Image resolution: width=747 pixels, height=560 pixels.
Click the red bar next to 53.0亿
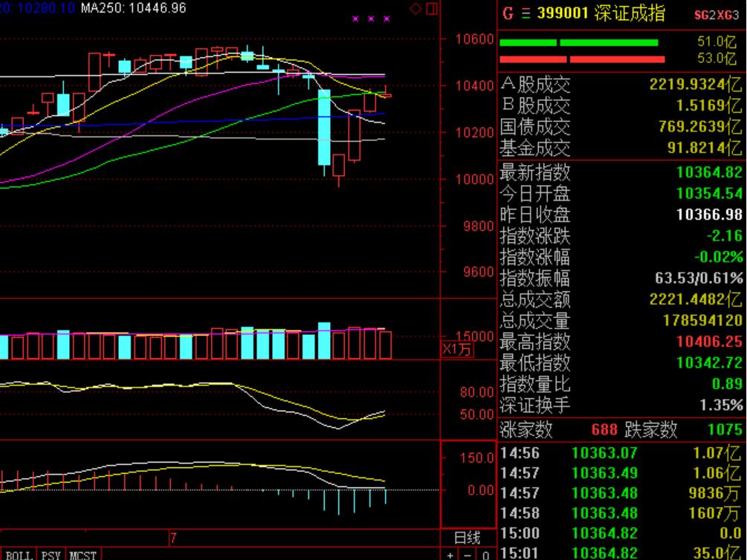pyautogui.click(x=582, y=59)
